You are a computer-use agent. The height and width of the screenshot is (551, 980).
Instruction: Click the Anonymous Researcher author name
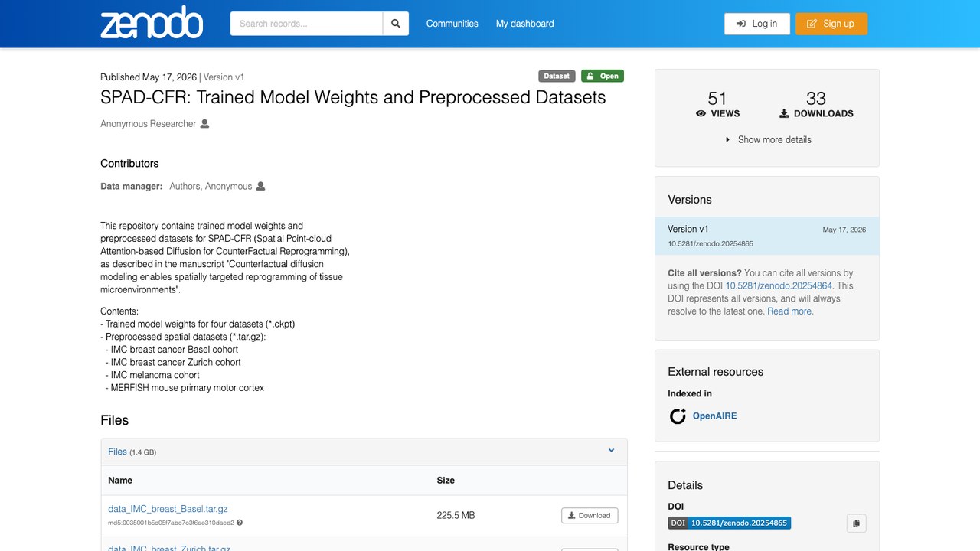coord(149,124)
